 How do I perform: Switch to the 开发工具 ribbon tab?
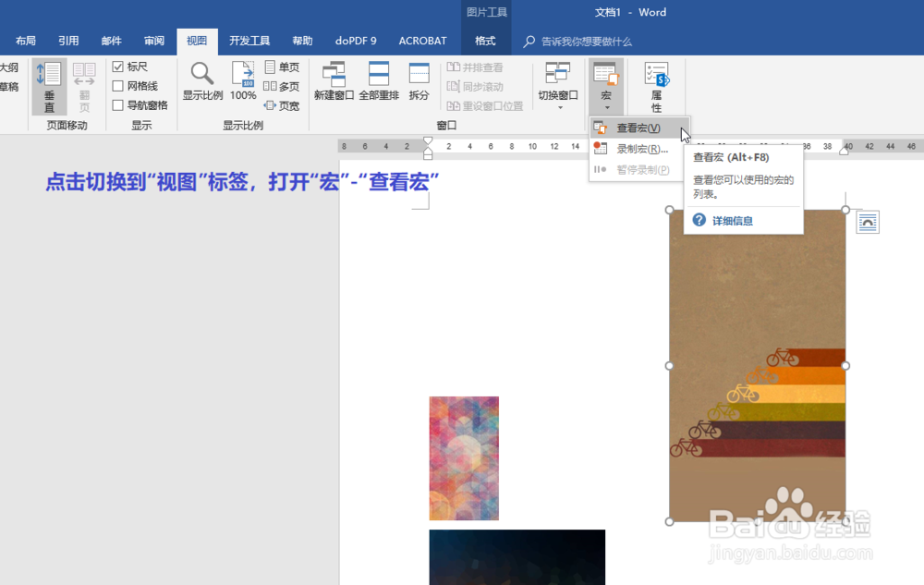tap(248, 41)
